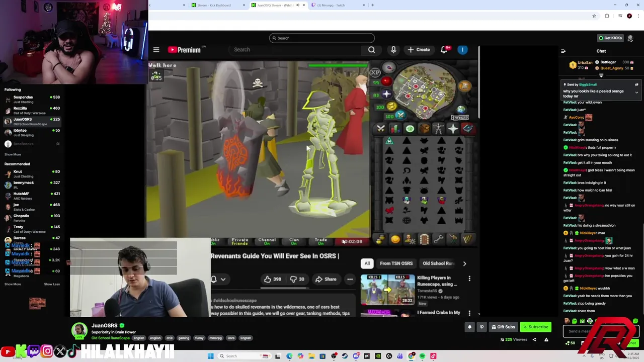Open the Old School RuneScape category link
Viewport: 644px width, 362px height.
(x=110, y=338)
